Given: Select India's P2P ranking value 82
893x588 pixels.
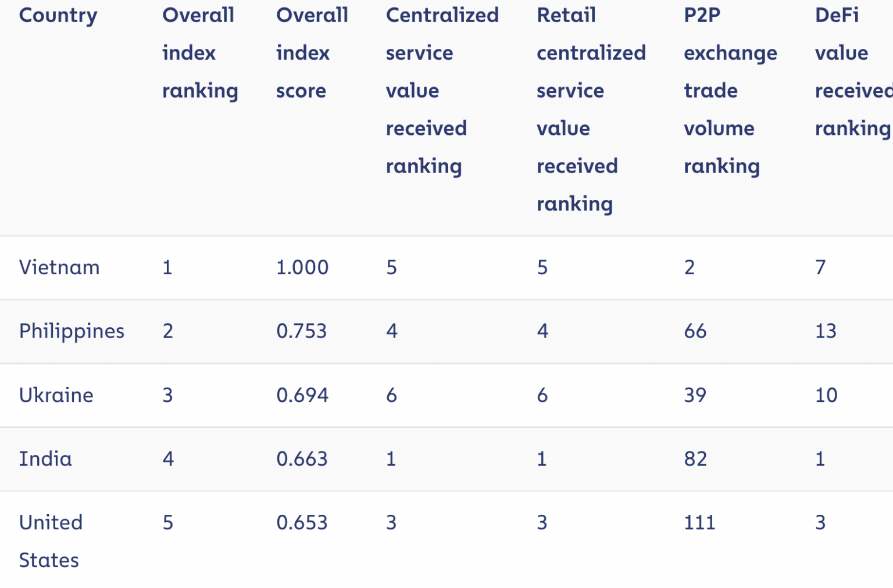Looking at the screenshot, I should [x=695, y=459].
